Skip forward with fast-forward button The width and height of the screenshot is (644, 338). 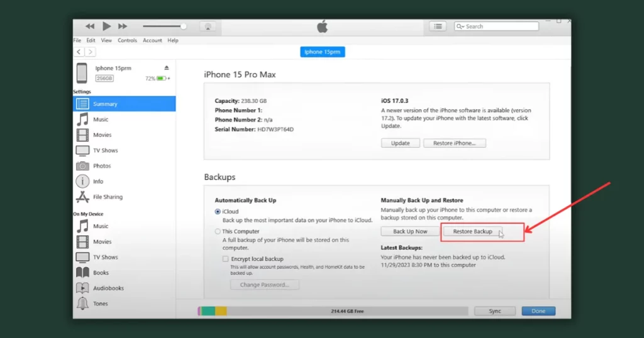point(123,26)
